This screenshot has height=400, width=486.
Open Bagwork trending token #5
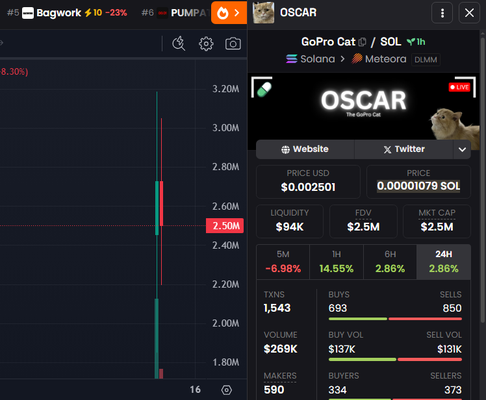click(67, 13)
